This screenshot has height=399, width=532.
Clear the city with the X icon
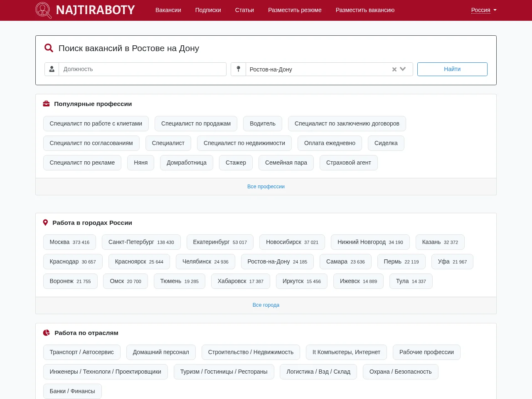pyautogui.click(x=394, y=69)
